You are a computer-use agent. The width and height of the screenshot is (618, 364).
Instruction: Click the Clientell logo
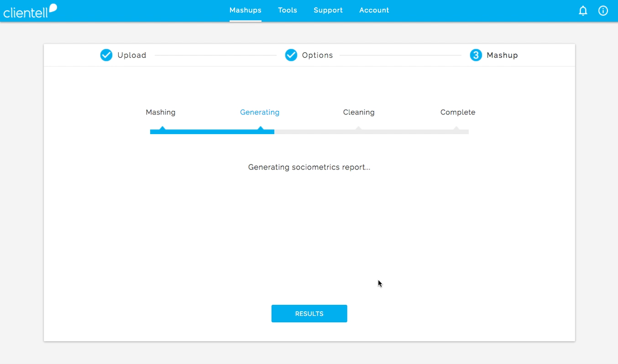(x=30, y=11)
